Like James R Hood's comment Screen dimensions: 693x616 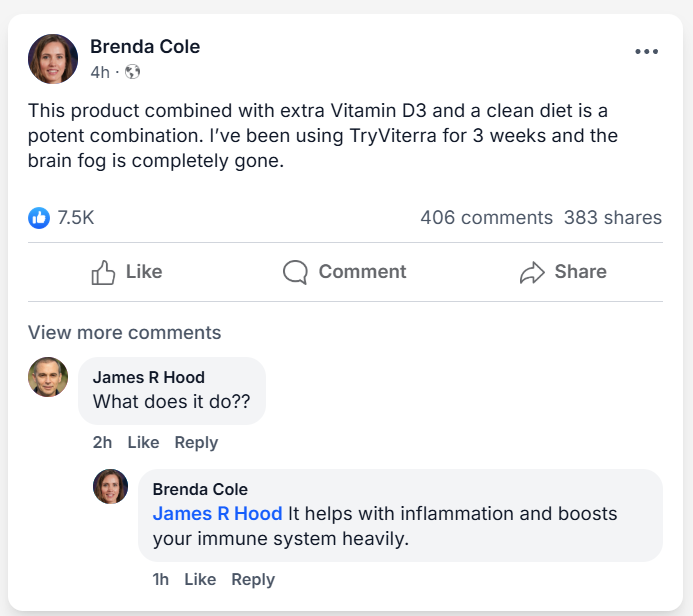tap(143, 443)
